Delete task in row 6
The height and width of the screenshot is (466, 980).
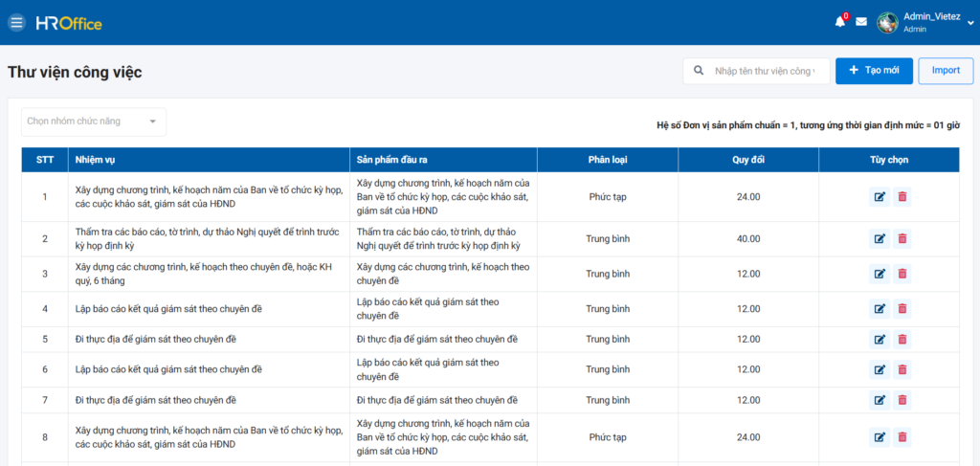902,369
